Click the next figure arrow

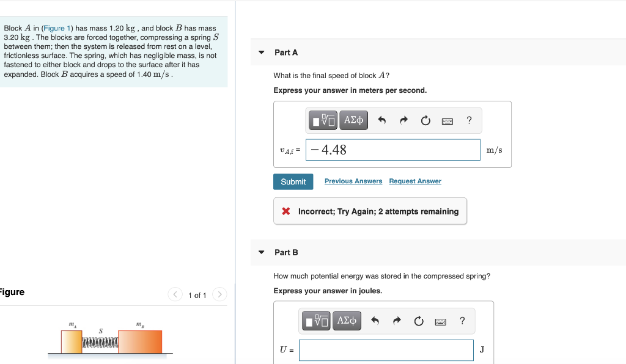point(219,294)
